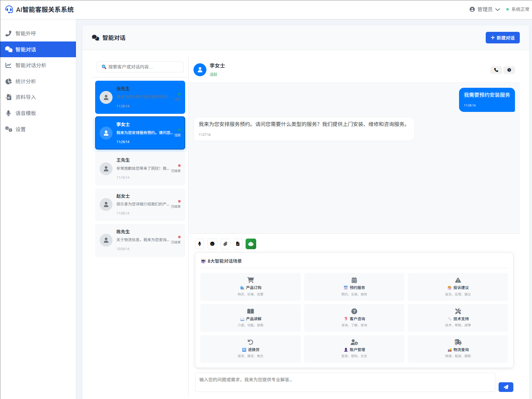This screenshot has height=399, width=532.
Task: Click the 11:06:14 timestamp on 赵女士 row
Action: [x=123, y=213]
